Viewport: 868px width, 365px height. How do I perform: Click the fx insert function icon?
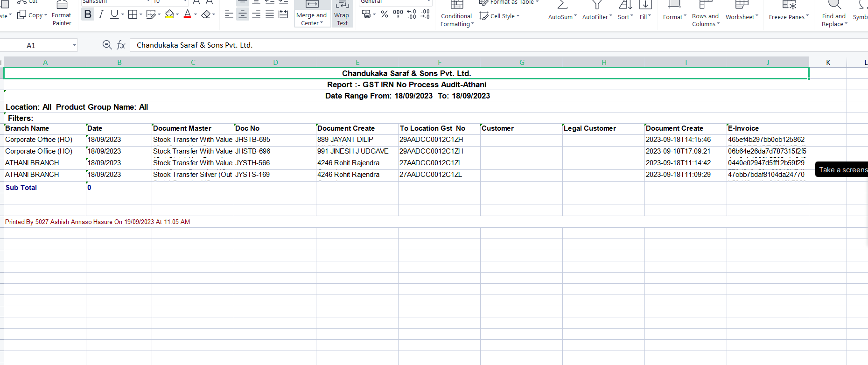tap(121, 45)
